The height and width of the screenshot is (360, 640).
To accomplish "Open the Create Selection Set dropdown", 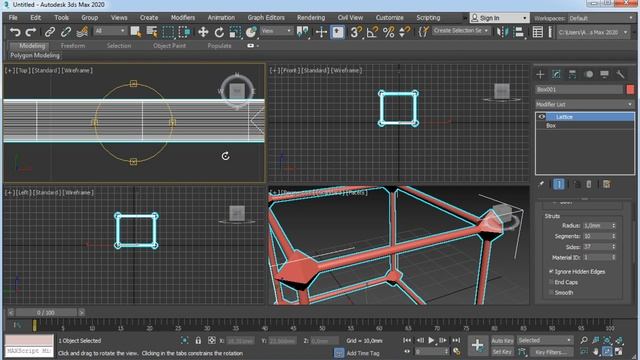I will 461,31.
